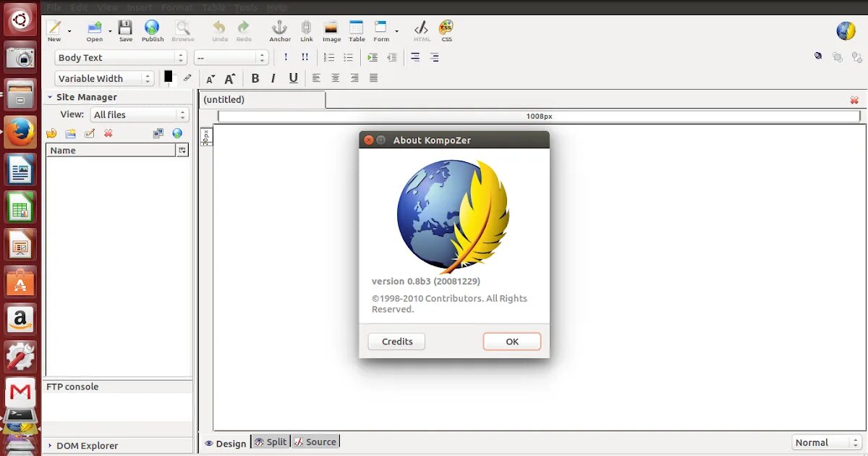This screenshot has width=868, height=456.
Task: Insert a Link using the chain icon
Action: (307, 30)
